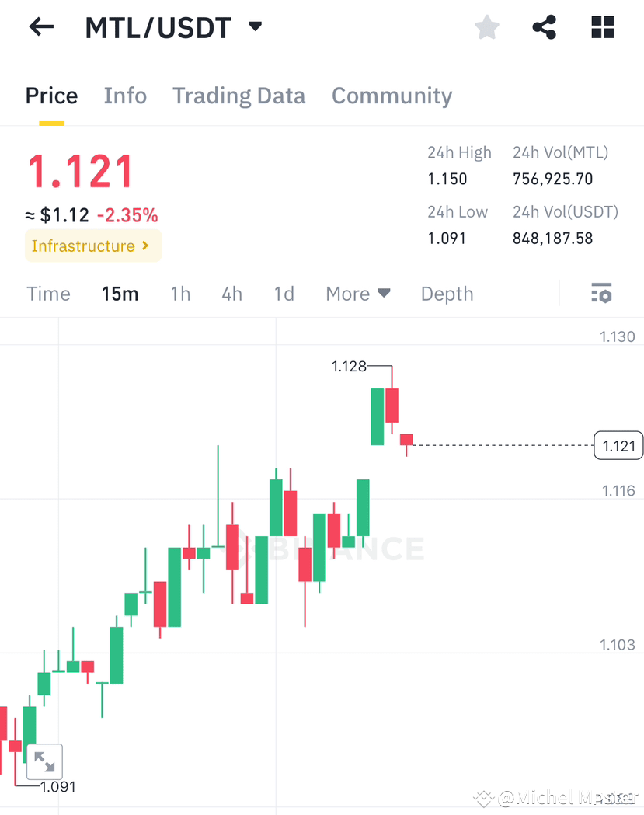Open the apps grid icon top right

[x=602, y=26]
